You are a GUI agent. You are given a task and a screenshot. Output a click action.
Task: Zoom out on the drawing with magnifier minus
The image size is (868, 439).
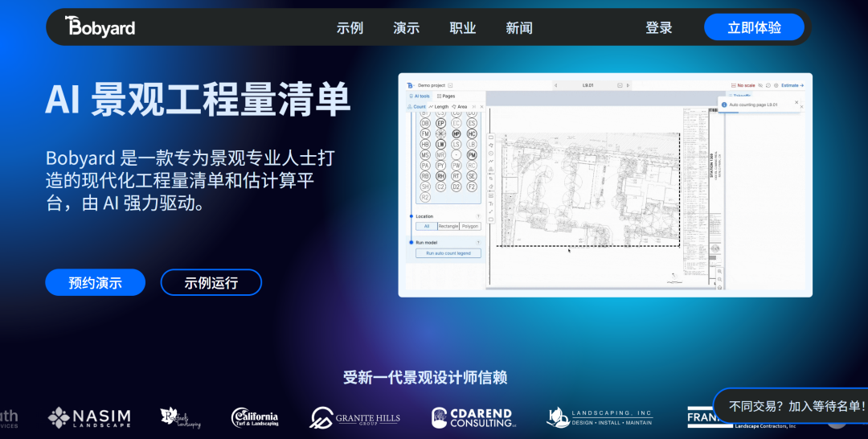tap(719, 280)
